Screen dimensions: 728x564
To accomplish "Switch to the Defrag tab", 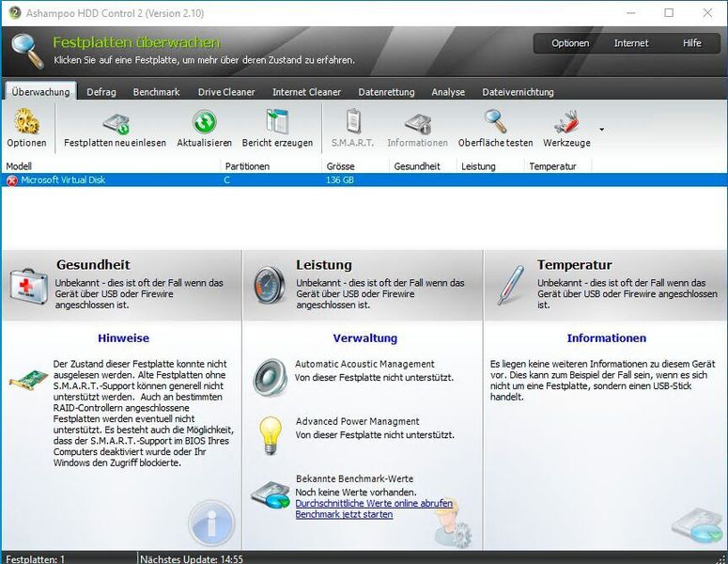I will pos(101,92).
